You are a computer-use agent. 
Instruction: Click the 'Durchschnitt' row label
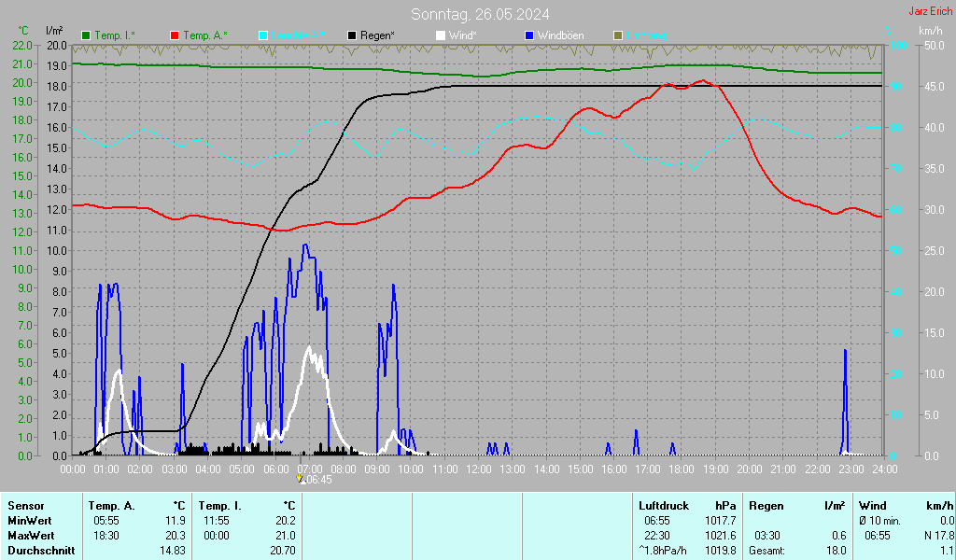click(41, 551)
